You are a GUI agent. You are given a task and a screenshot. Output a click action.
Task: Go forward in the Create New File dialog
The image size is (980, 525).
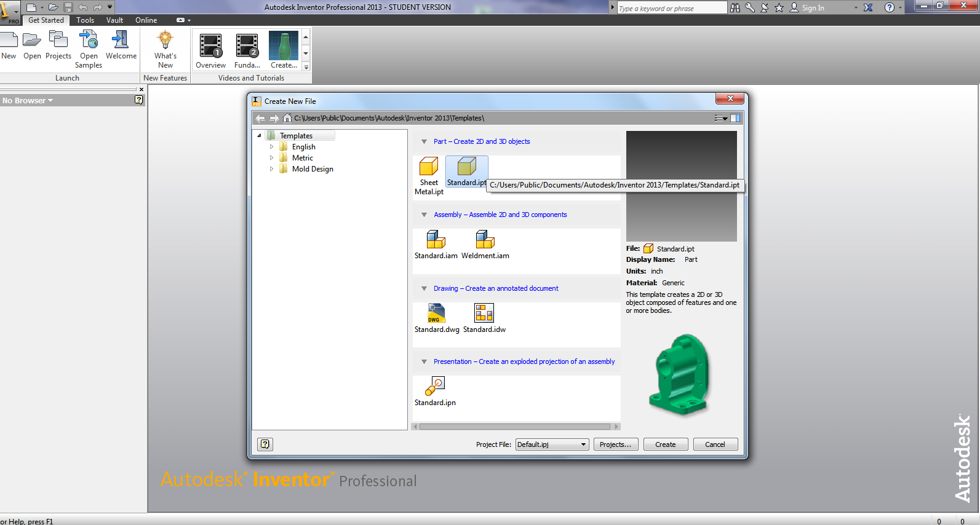coord(274,118)
